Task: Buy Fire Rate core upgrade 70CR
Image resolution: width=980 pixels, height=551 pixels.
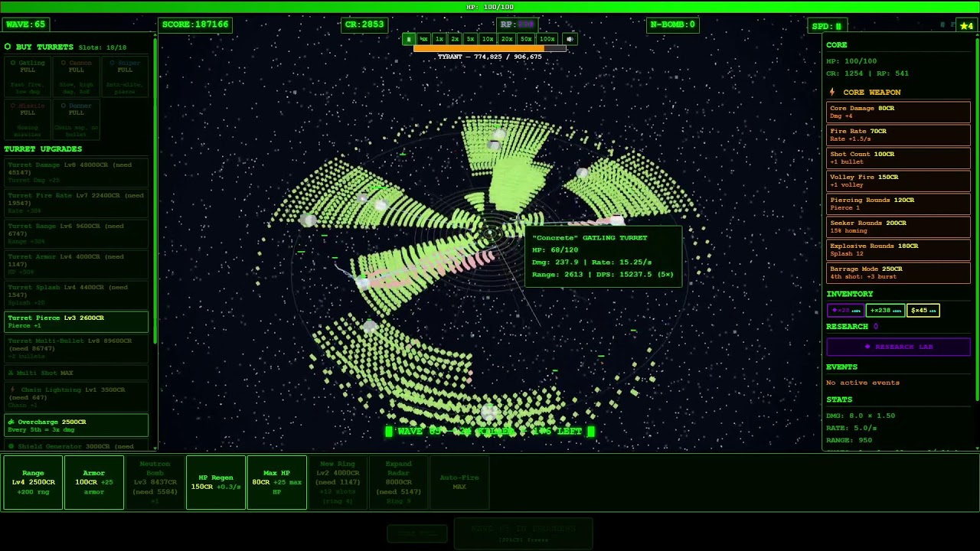Action: pos(898,135)
